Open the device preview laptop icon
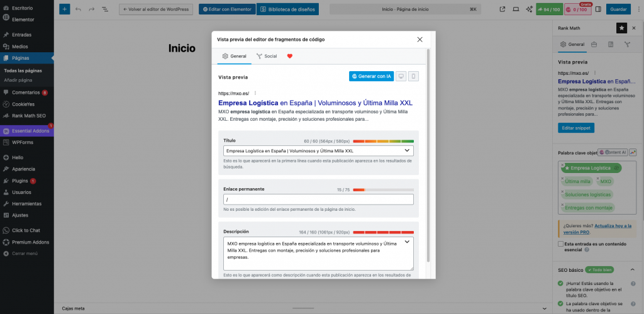This screenshot has width=644, height=314. tap(516, 9)
